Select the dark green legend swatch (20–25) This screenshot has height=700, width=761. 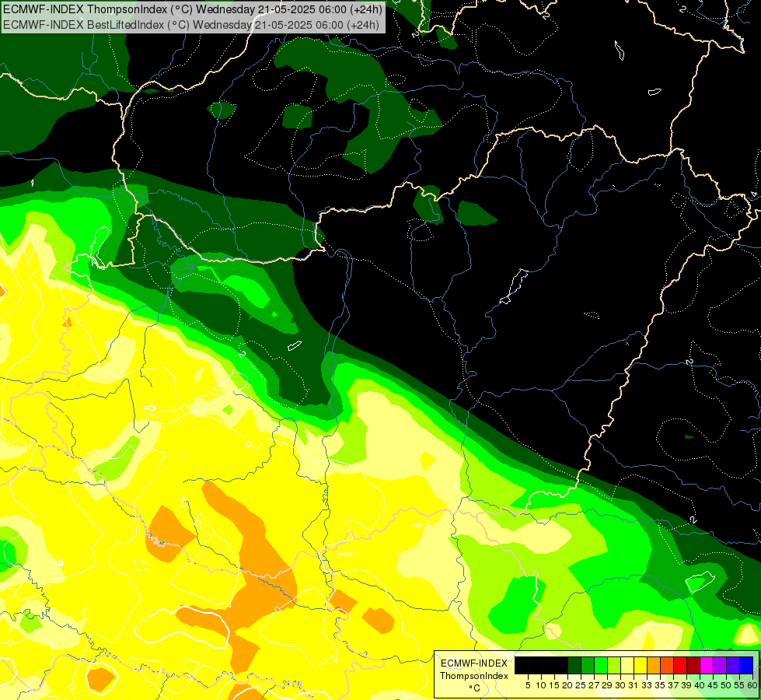pos(574,665)
